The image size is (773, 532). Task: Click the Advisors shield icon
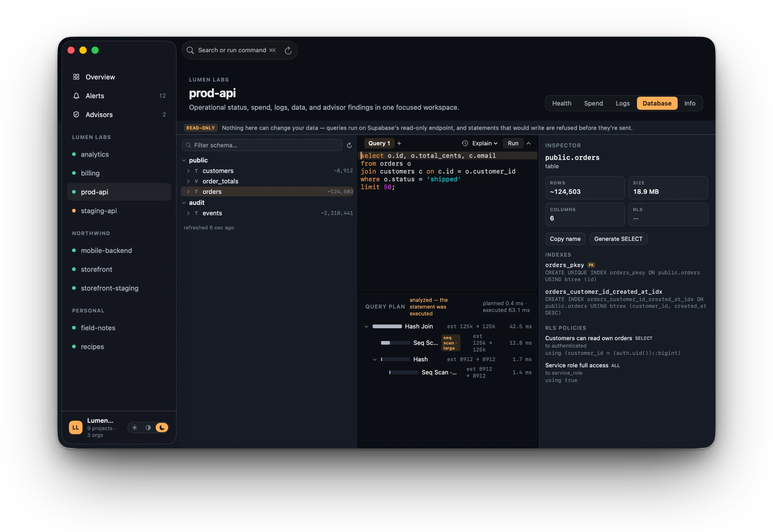(x=76, y=114)
